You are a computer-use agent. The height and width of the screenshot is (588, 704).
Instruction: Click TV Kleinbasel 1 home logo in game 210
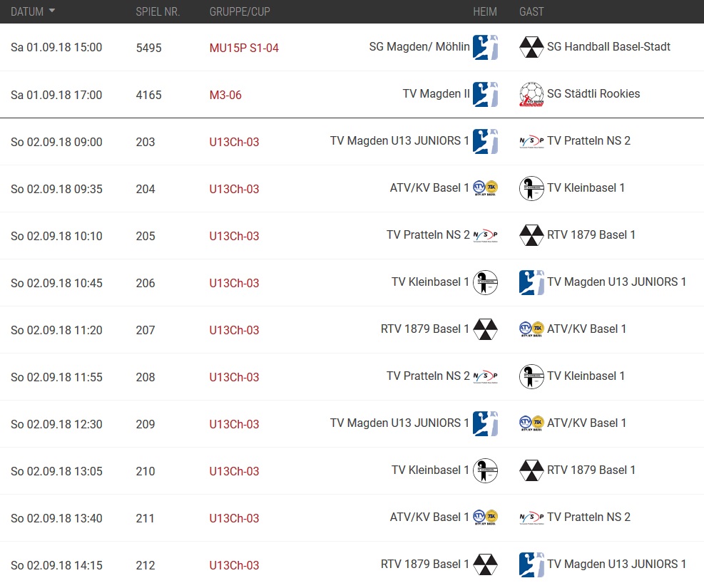click(x=485, y=471)
